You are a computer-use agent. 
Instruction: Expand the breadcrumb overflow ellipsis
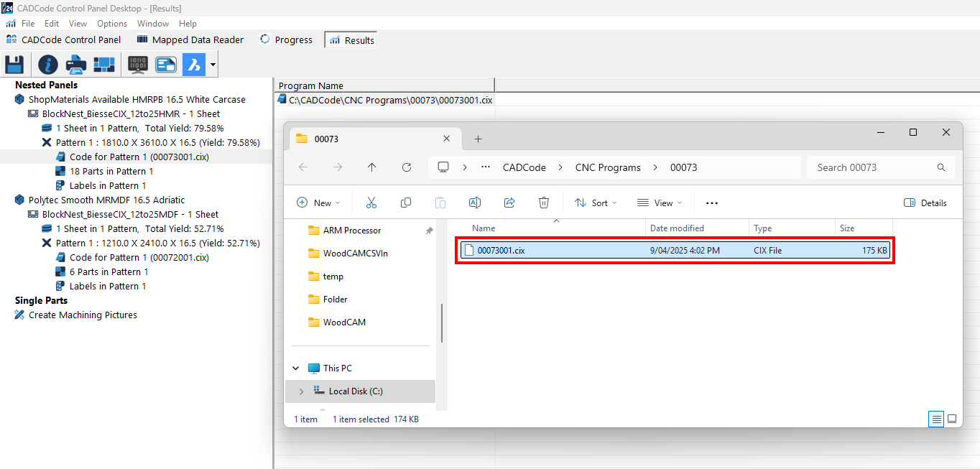click(486, 167)
